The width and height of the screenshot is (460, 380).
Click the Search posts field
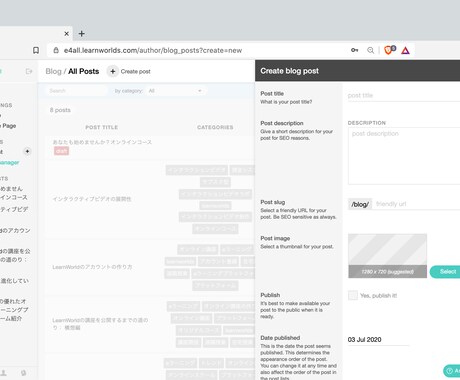tap(77, 91)
